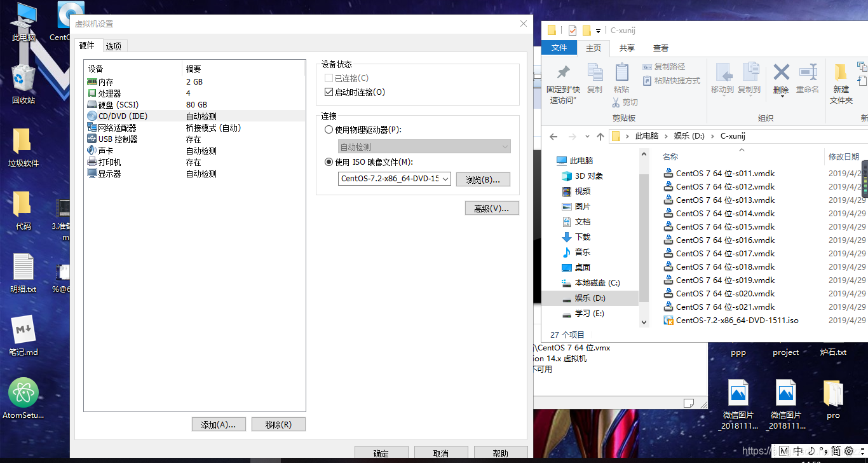Screen dimensions: 868x463
Task: Switch to 硬件 hardware tab
Action: pos(87,45)
